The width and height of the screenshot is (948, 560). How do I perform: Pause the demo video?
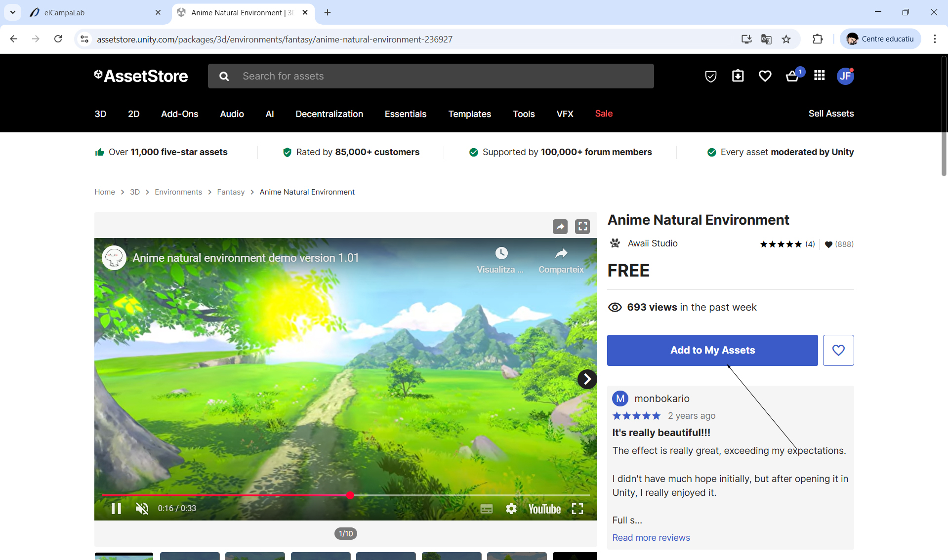click(116, 509)
